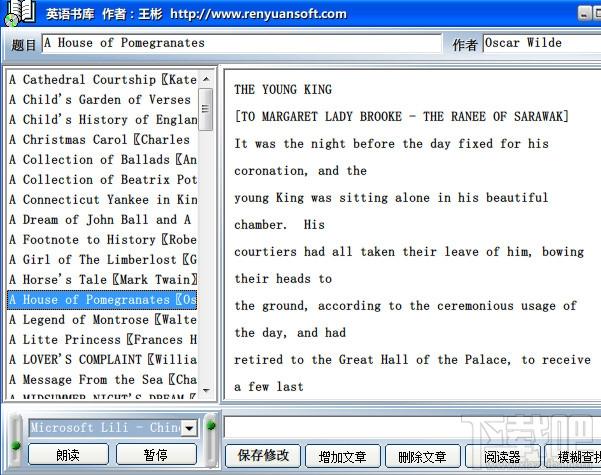
Task: Select highlighted 'A House of Pomegranates' row
Action: tap(103, 299)
